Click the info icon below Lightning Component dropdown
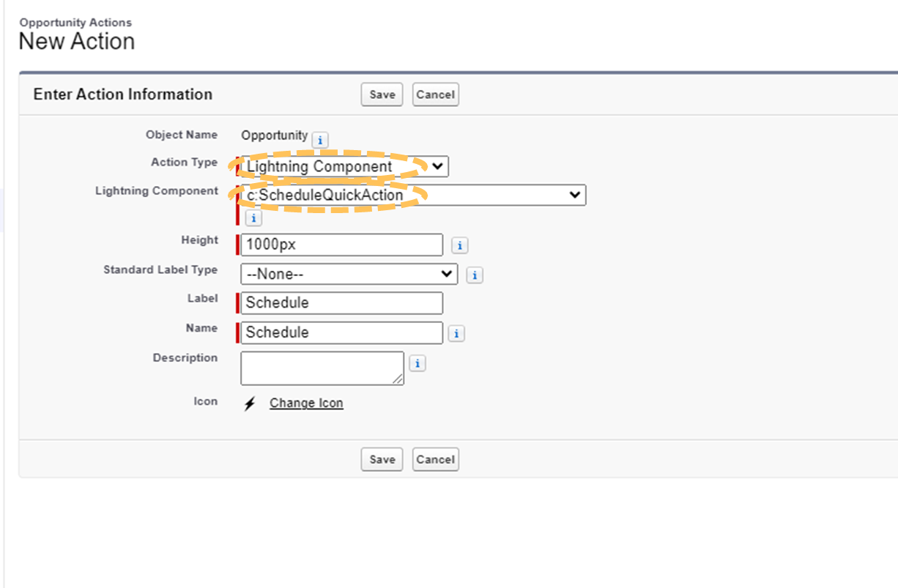The width and height of the screenshot is (898, 588). point(253,217)
